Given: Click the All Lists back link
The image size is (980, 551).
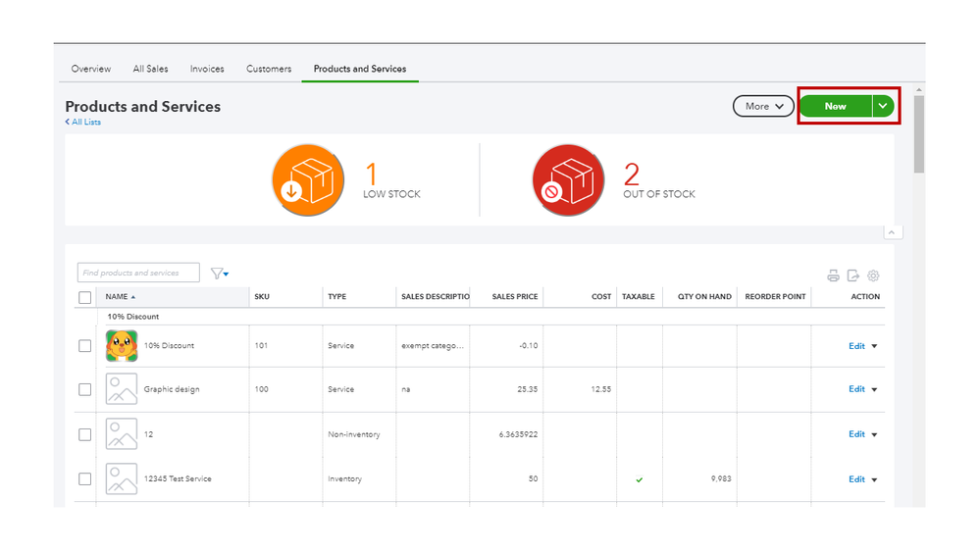Looking at the screenshot, I should coord(83,123).
